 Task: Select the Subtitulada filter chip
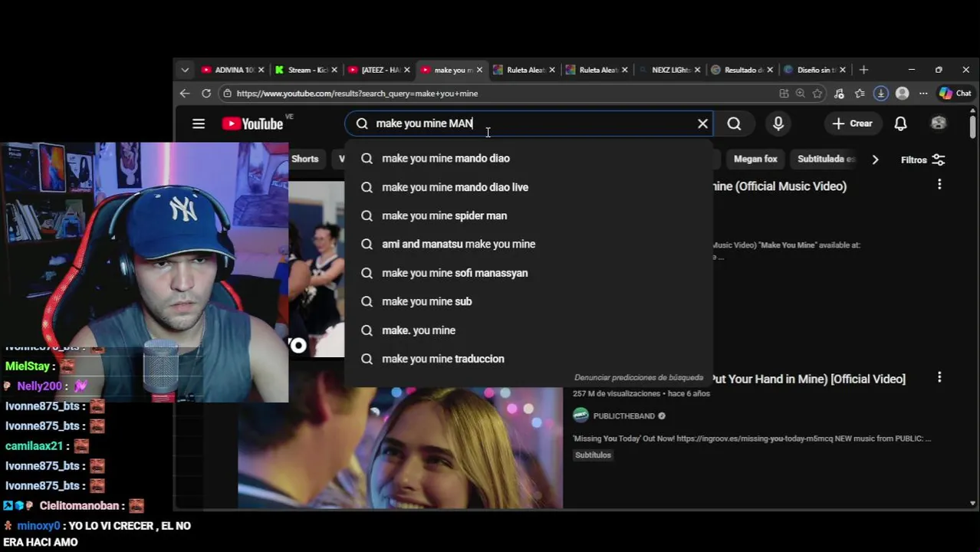point(825,159)
